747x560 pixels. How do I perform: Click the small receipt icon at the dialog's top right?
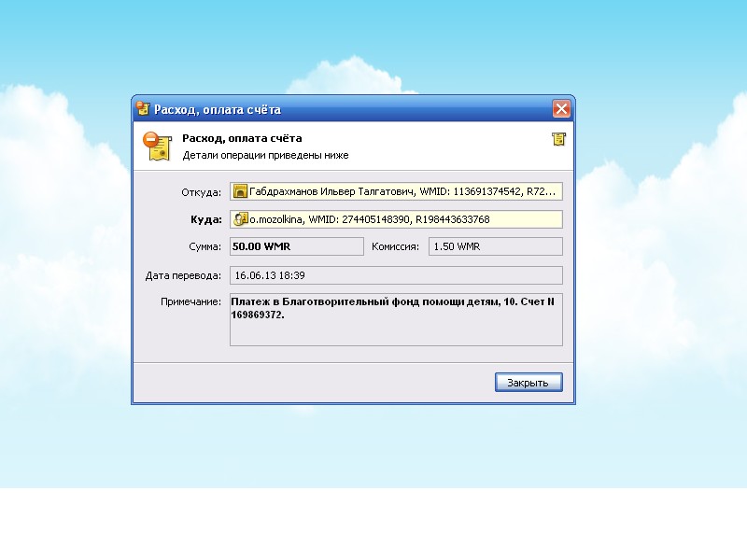tap(558, 139)
